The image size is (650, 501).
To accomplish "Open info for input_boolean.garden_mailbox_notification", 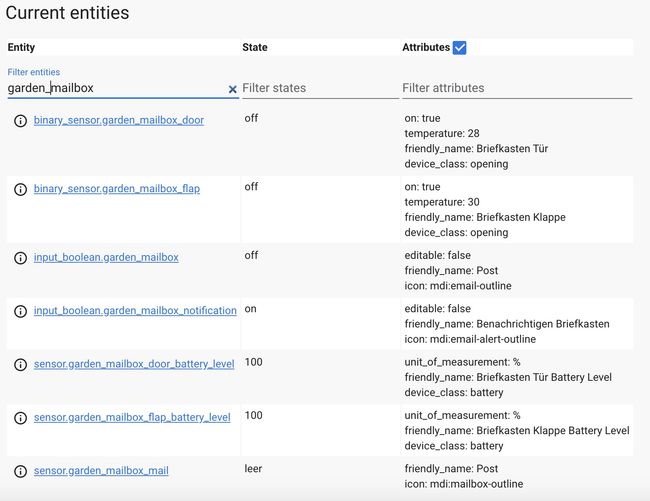I will coord(20,311).
